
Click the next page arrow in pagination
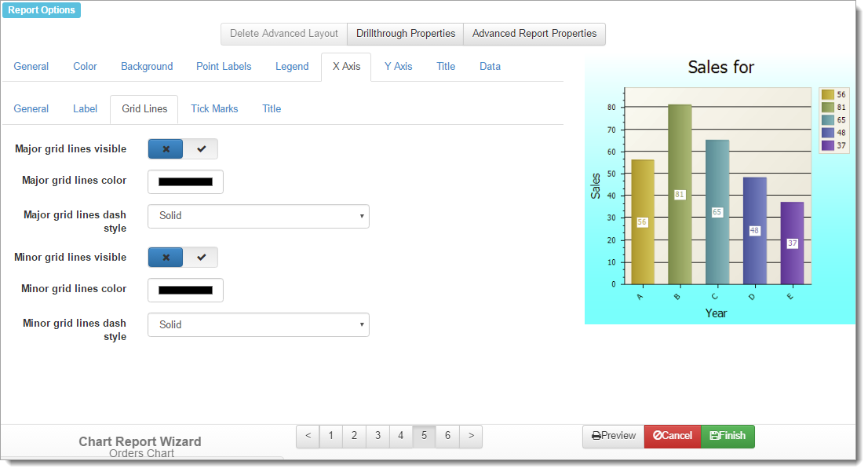[x=470, y=436]
